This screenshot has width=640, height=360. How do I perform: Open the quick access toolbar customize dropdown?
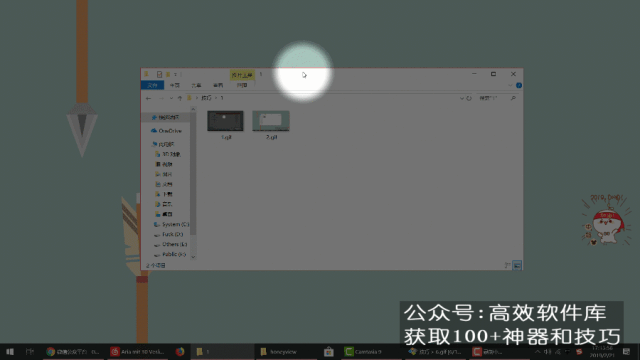[x=176, y=74]
